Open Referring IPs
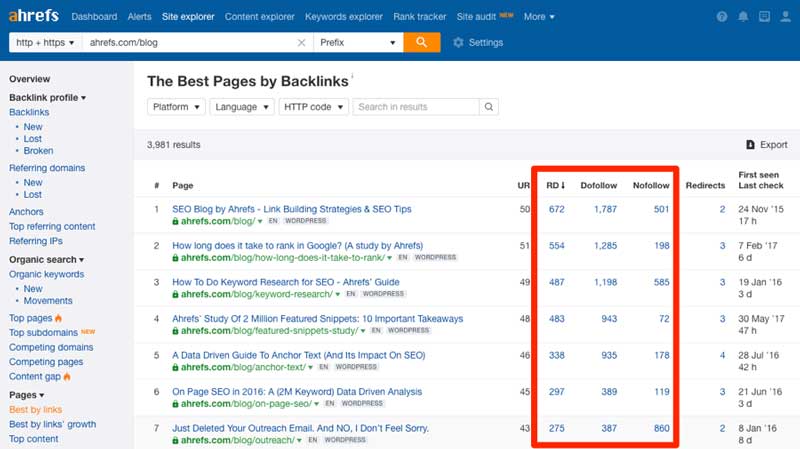 point(36,241)
